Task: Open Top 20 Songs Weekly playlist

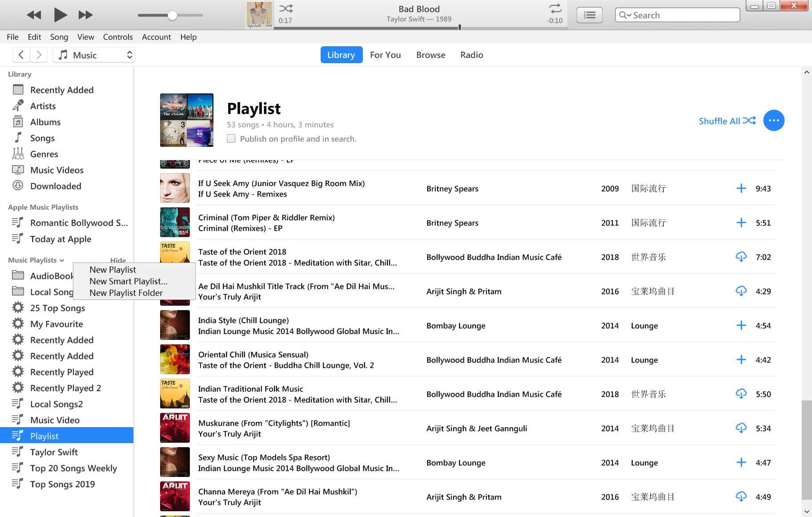Action: [73, 468]
